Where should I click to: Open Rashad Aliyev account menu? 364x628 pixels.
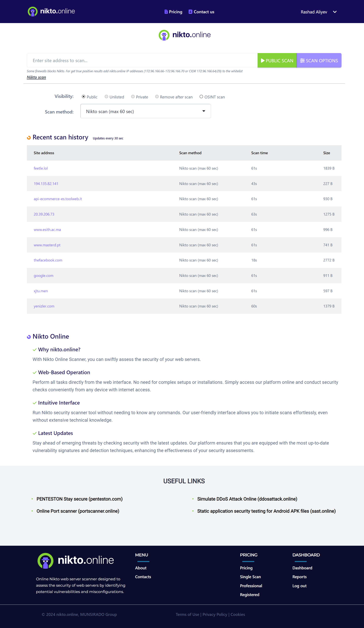coord(314,12)
